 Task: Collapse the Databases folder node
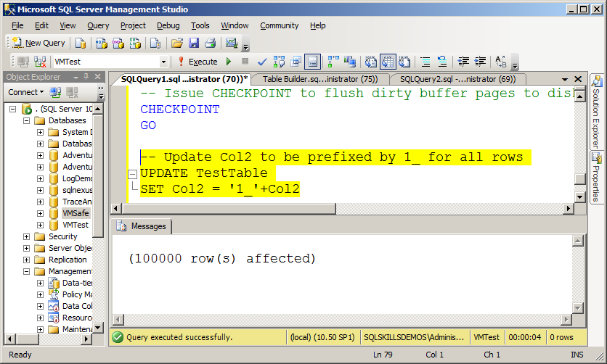(x=26, y=120)
